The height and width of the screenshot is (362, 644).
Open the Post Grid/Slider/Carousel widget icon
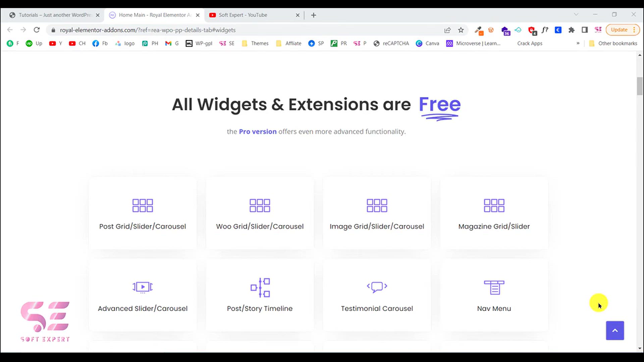click(x=143, y=205)
